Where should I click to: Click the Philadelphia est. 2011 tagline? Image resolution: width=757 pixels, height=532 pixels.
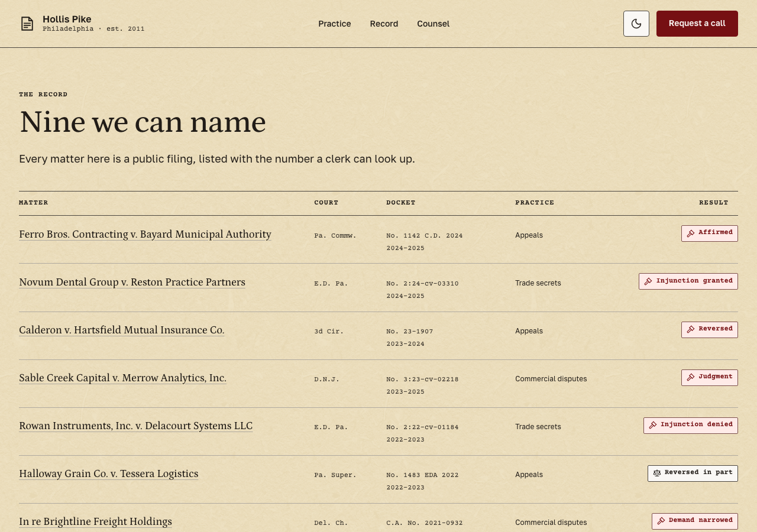click(93, 29)
